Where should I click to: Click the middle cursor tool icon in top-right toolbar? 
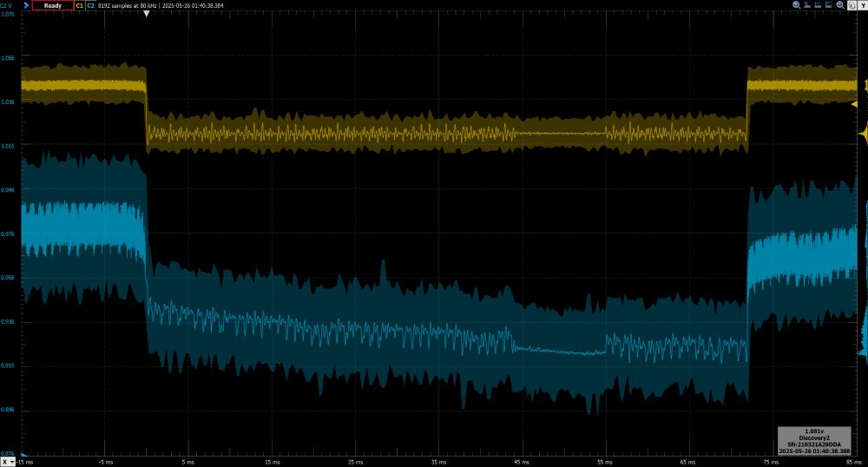818,5
